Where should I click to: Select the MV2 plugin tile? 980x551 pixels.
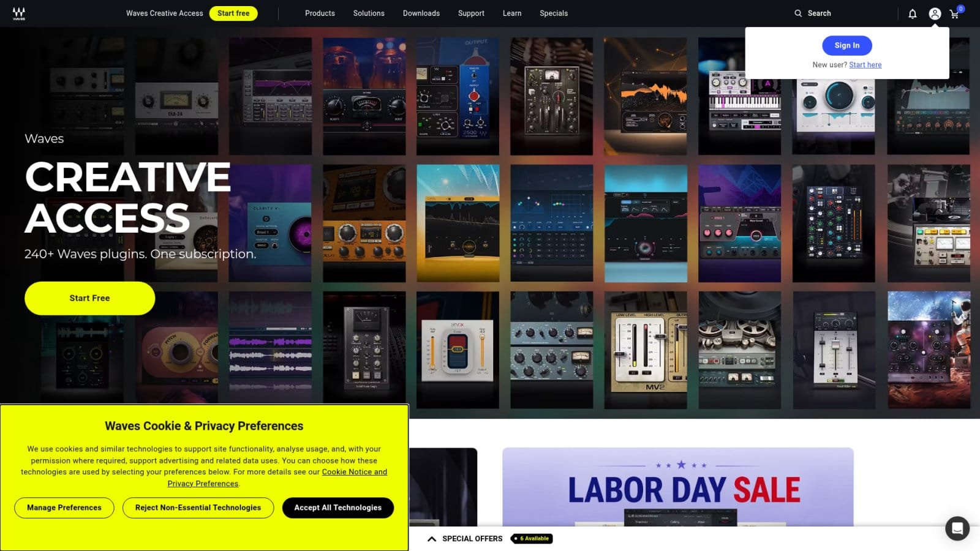(646, 350)
